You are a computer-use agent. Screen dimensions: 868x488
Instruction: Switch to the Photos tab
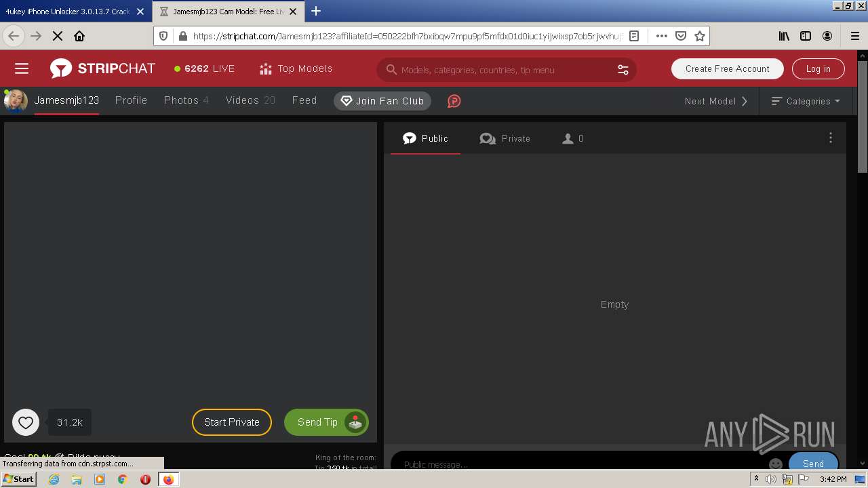point(186,100)
